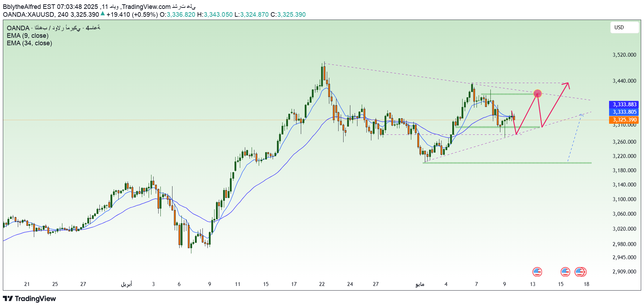
Task: Click the green up-triangle beside the +19.410 change
Action: pos(103,14)
